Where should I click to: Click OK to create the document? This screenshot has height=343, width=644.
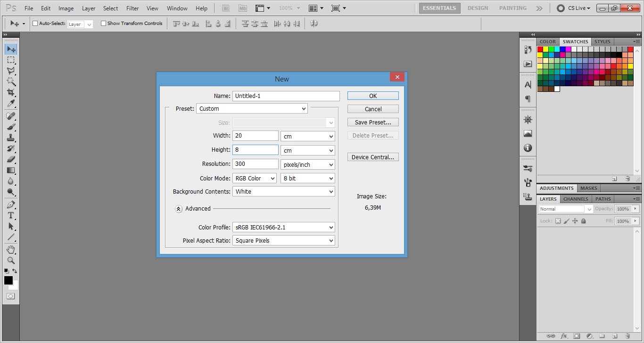click(373, 96)
